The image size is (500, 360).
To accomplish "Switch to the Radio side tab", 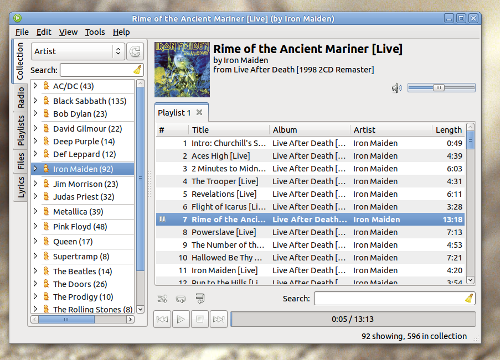I will pos(21,97).
